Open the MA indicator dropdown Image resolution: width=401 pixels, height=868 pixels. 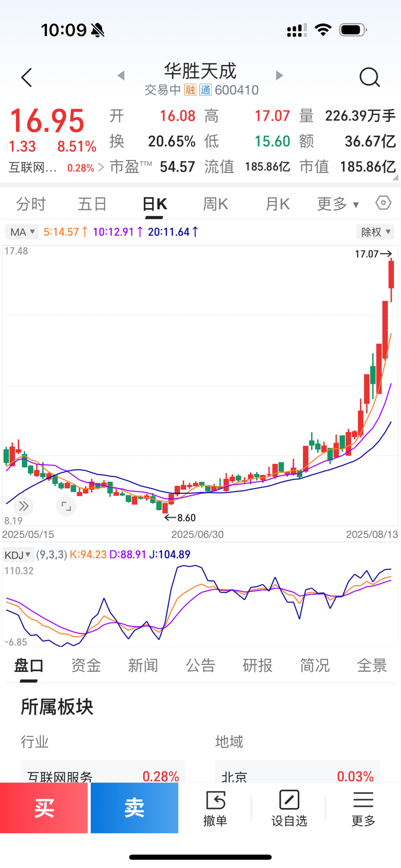[x=21, y=232]
